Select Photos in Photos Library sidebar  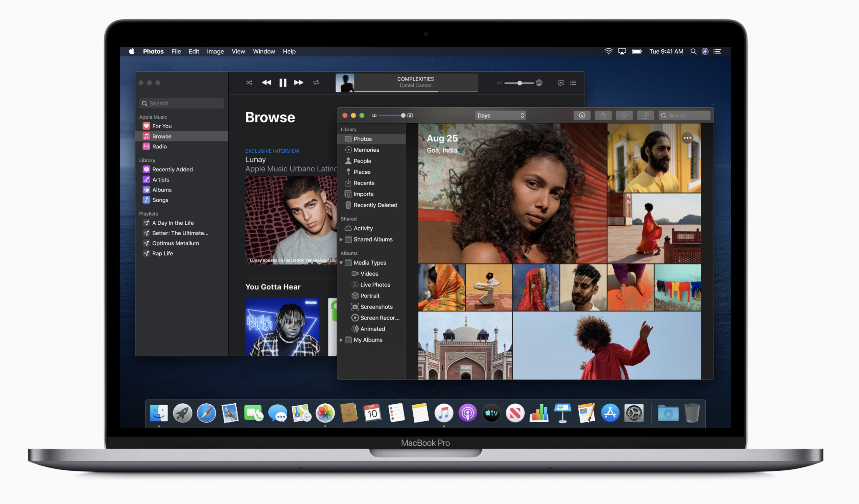pyautogui.click(x=371, y=139)
